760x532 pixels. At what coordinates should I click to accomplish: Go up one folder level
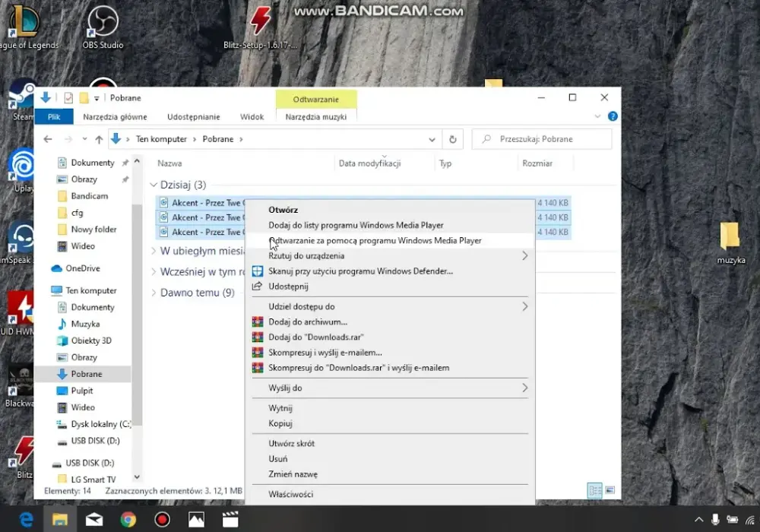tap(99, 139)
